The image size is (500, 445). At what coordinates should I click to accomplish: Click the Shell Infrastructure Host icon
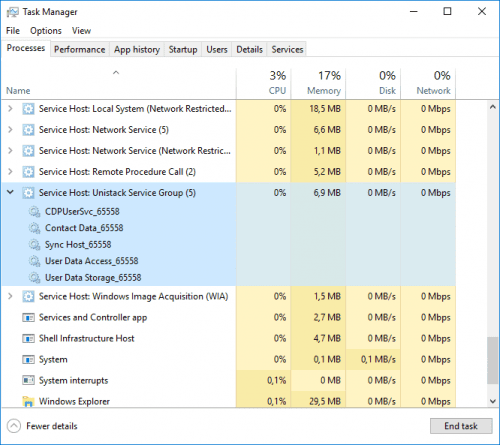(28, 339)
